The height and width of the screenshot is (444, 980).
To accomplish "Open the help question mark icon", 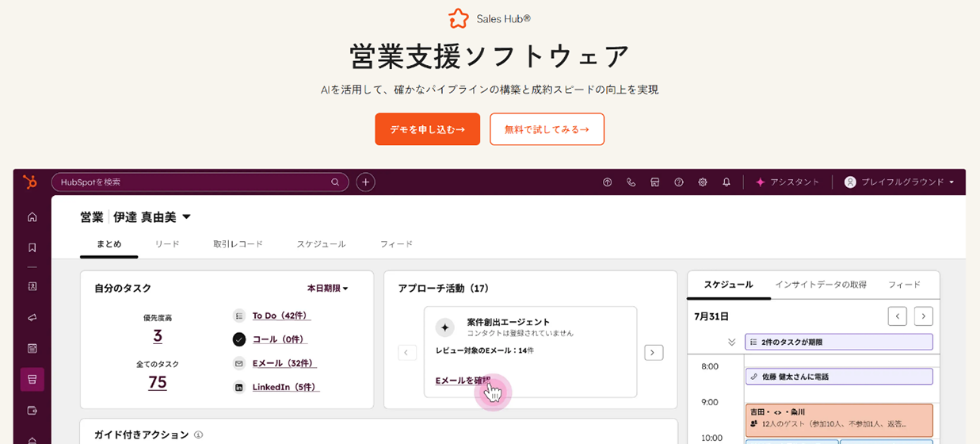I will pos(679,182).
